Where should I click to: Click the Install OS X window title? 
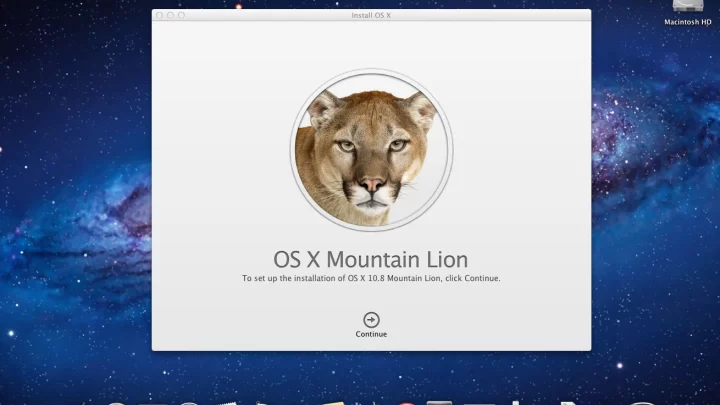point(371,15)
